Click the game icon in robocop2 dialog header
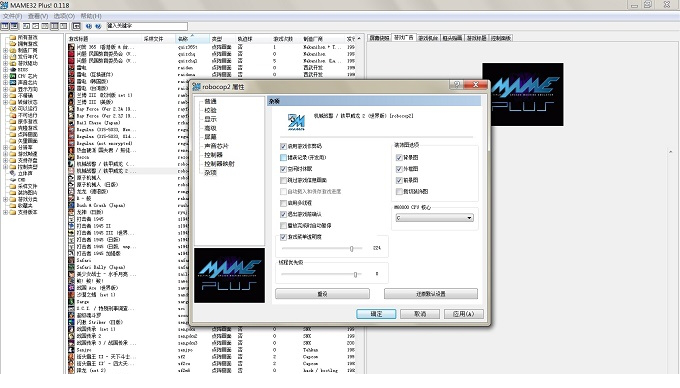680x388 pixels. click(296, 122)
